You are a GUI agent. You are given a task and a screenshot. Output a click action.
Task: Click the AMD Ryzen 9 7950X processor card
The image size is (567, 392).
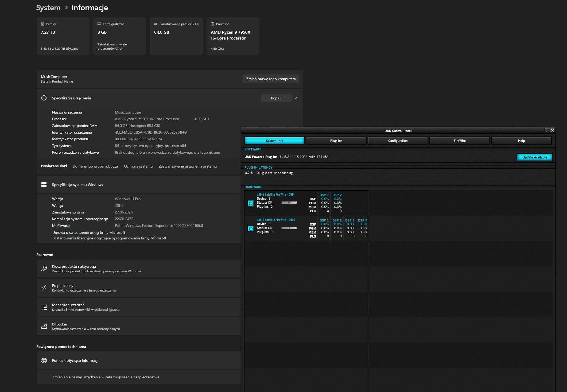[x=233, y=36]
